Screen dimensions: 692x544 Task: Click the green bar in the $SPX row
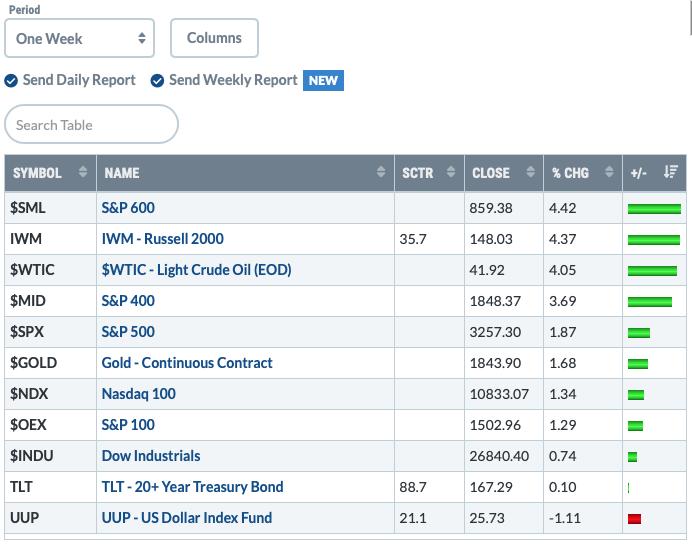(639, 333)
